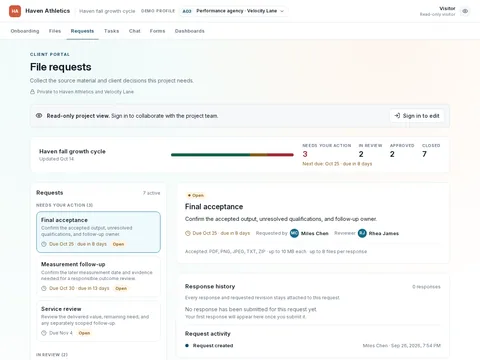Viewport: 480px width, 360px height.
Task: Click the visitor eye icon in header
Action: tap(465, 11)
